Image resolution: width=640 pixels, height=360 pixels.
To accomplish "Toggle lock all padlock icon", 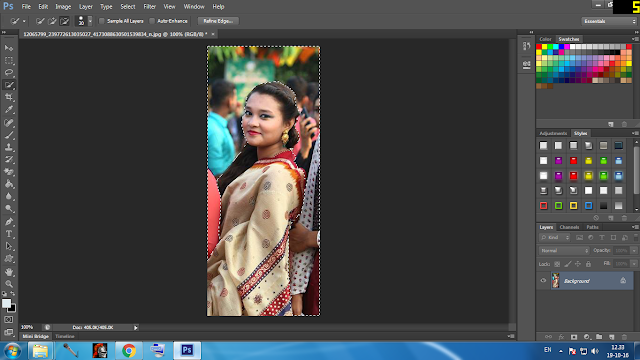I will [x=589, y=264].
